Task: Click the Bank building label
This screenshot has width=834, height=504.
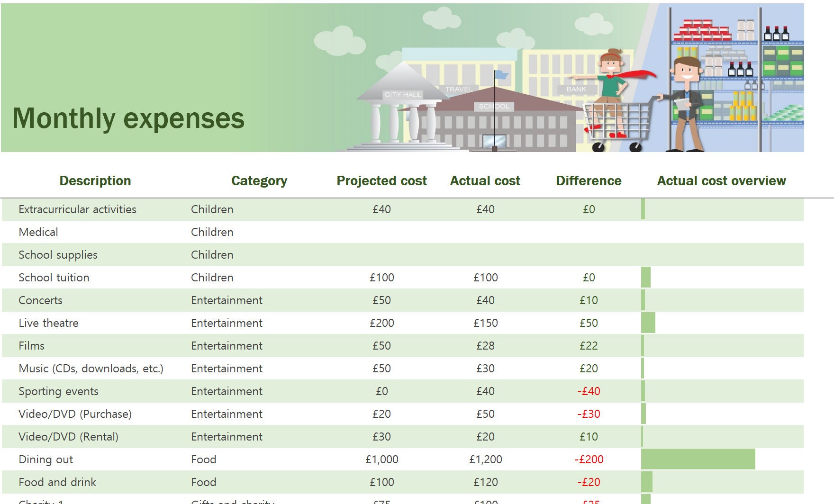Action: pos(576,89)
